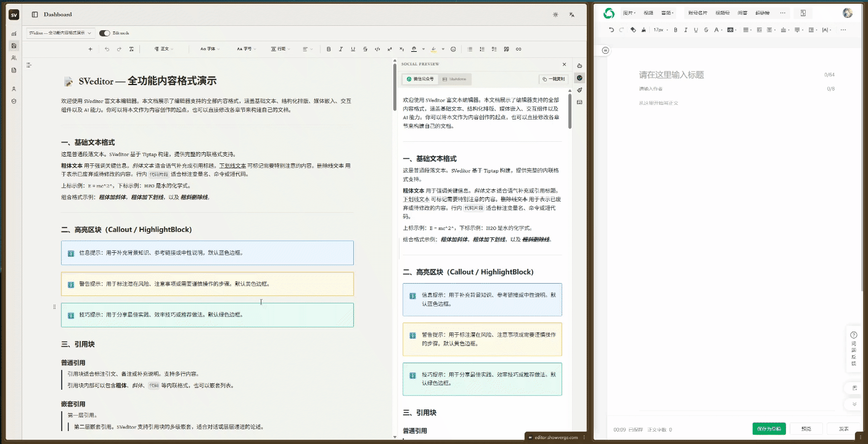Open the 正文 paragraph style dropdown
This screenshot has height=444, width=868.
[164, 49]
